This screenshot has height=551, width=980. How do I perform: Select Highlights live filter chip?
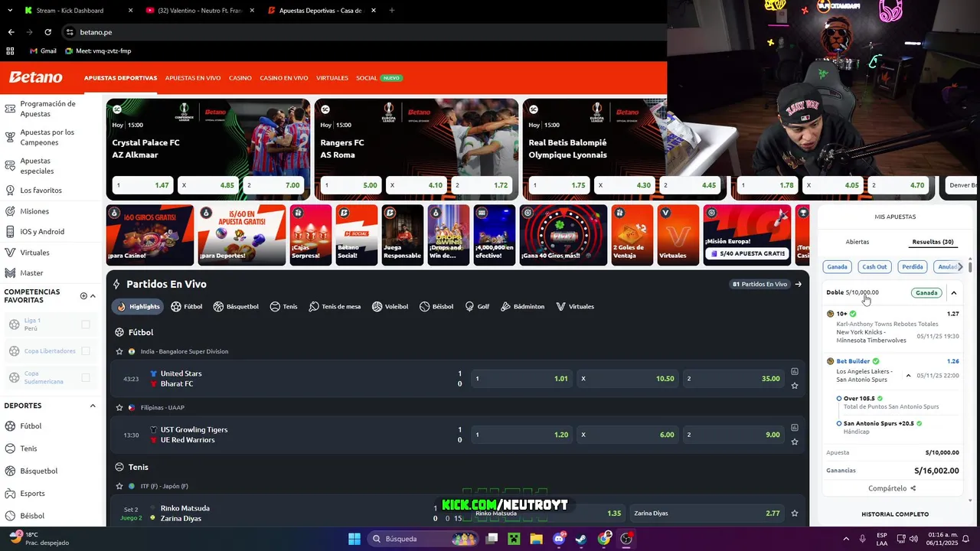click(139, 306)
